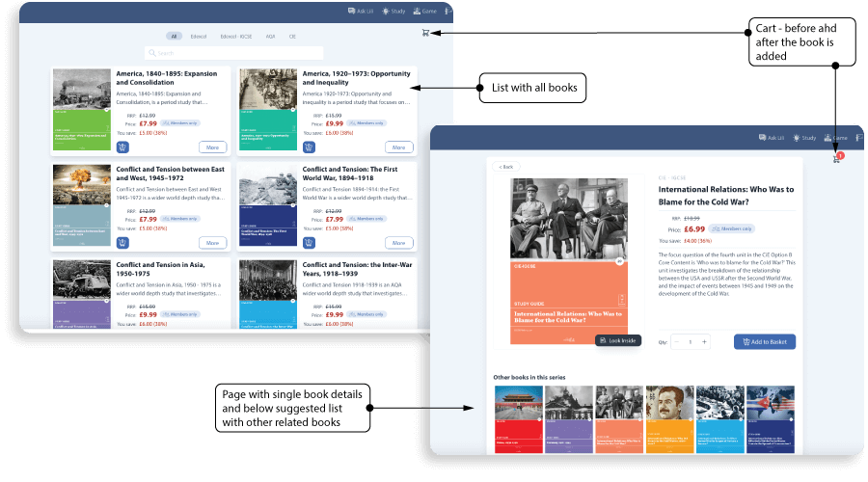Click the 'International Relations: Who Was to Blame' title
The height and width of the screenshot is (482, 868).
(725, 196)
